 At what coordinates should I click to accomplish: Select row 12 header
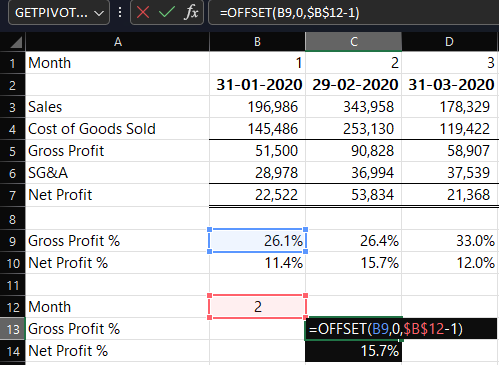point(12,307)
